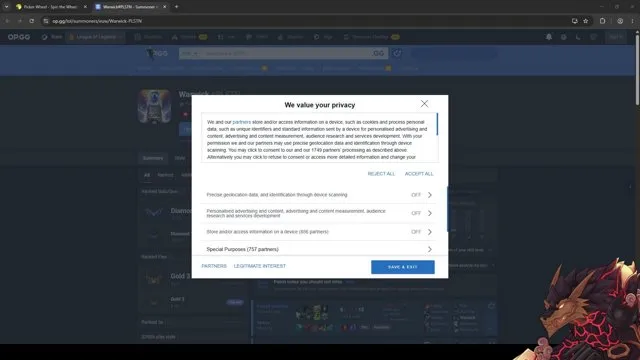Screen dimensions: 640x360
Task: Click the install app icon in the address bar
Action: [x=575, y=21]
